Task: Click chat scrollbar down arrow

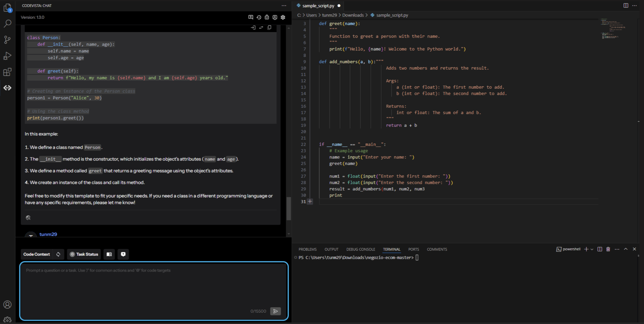Action: pos(289,234)
